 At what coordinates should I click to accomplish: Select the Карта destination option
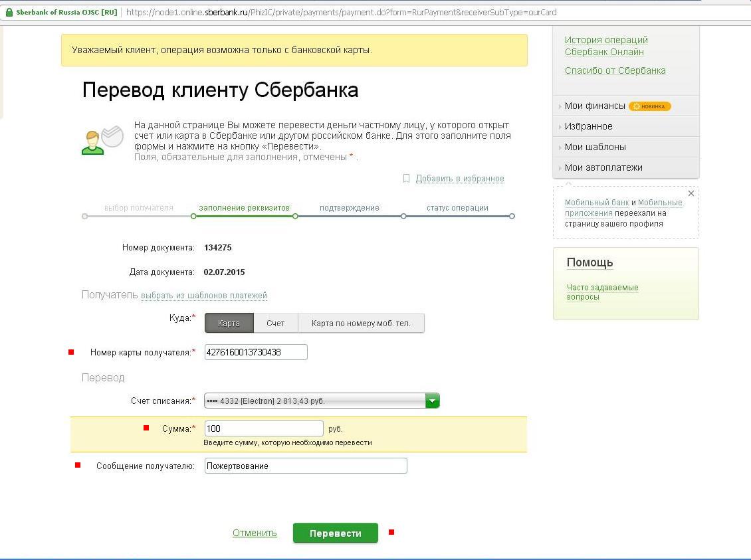[229, 323]
